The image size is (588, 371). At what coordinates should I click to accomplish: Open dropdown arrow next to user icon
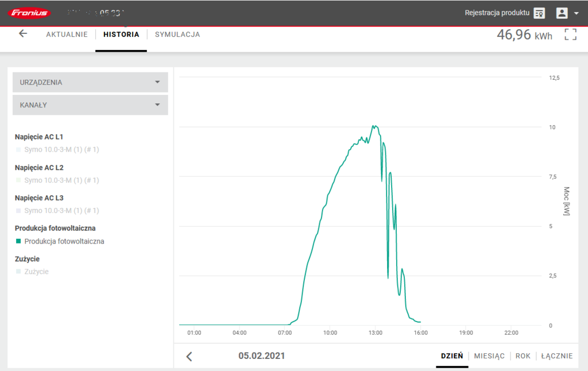(x=576, y=13)
